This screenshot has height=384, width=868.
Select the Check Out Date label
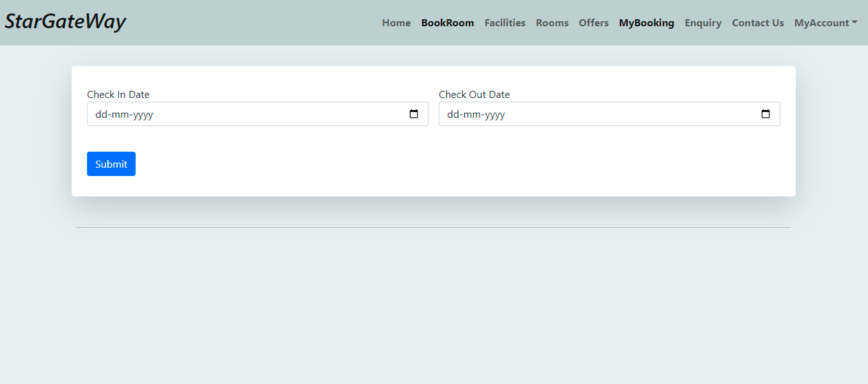[x=474, y=94]
